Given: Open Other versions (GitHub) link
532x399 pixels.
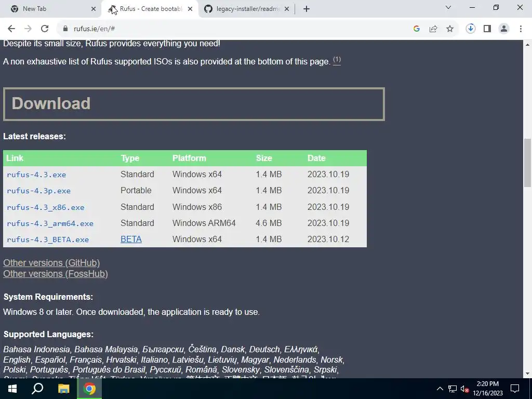Looking at the screenshot, I should pos(51,263).
